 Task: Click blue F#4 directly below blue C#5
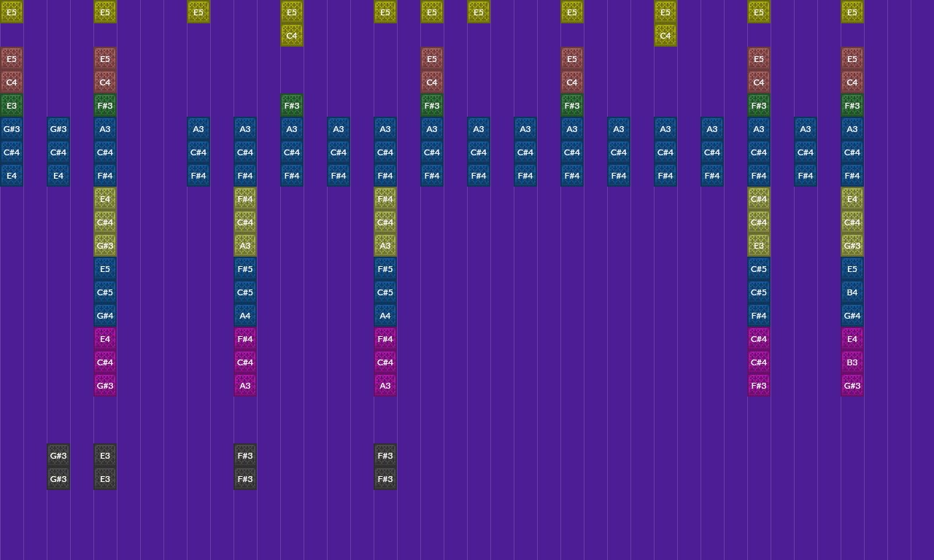click(x=759, y=316)
